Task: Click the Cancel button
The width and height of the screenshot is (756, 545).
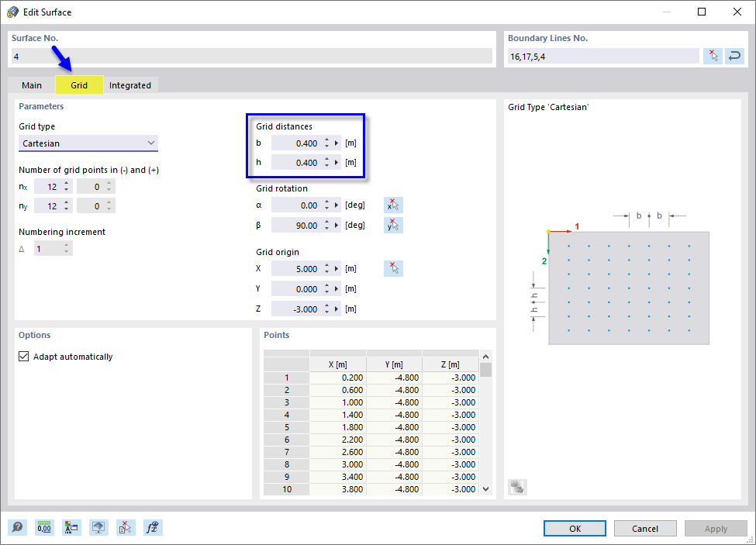Action: click(x=645, y=528)
